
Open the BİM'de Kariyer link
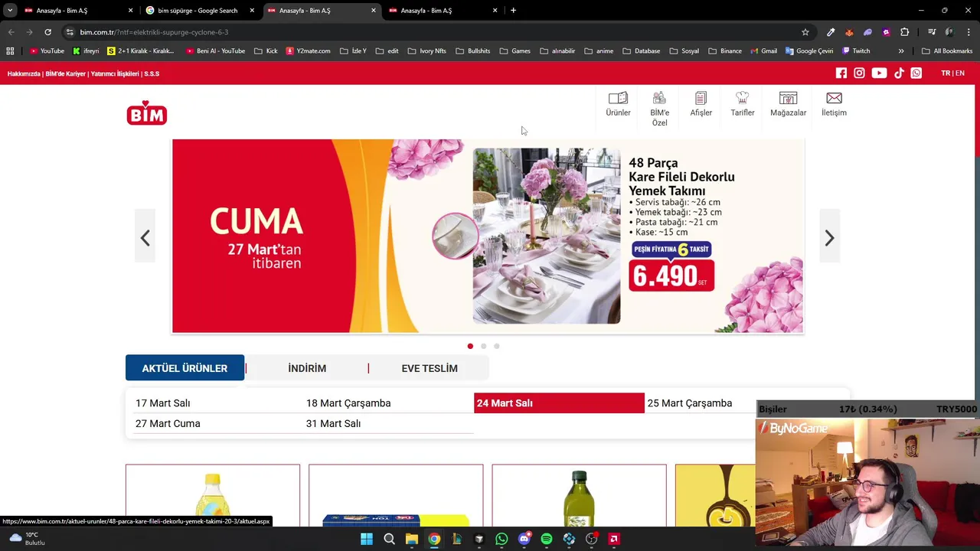coord(65,73)
